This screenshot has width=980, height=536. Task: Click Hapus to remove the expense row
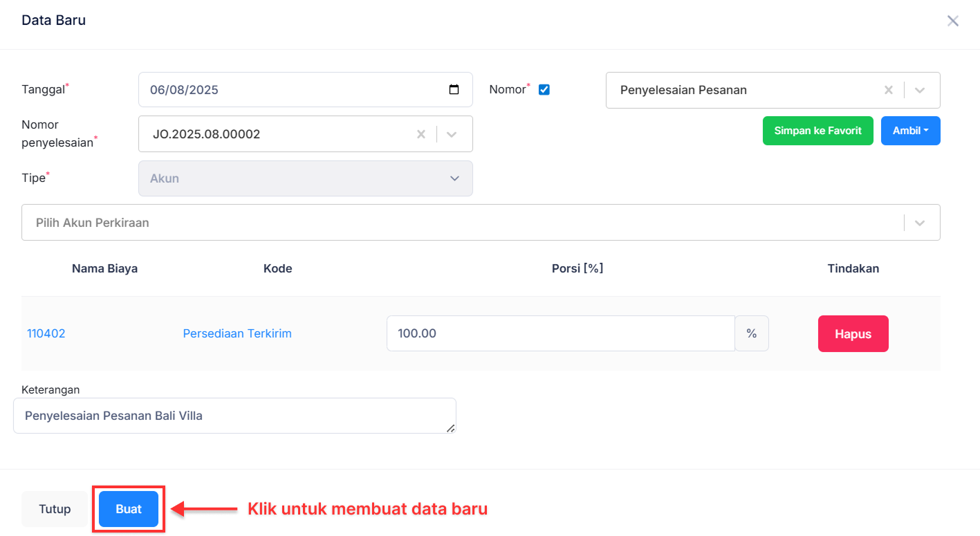[x=853, y=333]
